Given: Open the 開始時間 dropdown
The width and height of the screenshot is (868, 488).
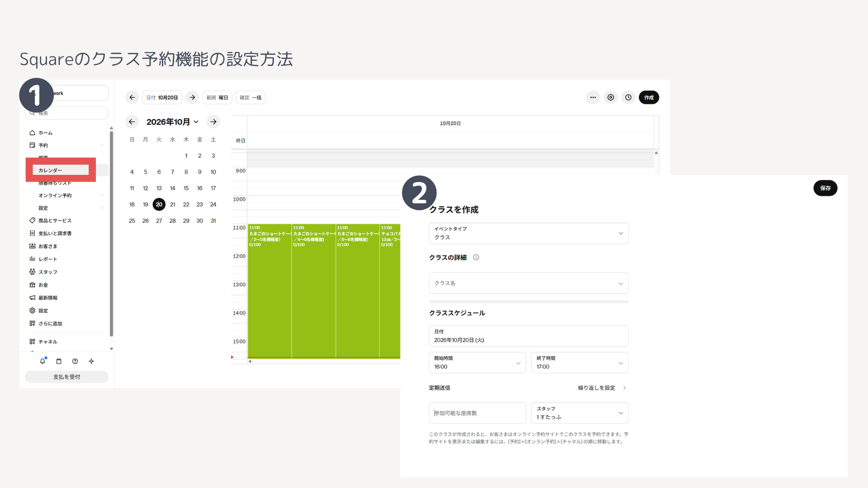Looking at the screenshot, I should click(x=477, y=363).
